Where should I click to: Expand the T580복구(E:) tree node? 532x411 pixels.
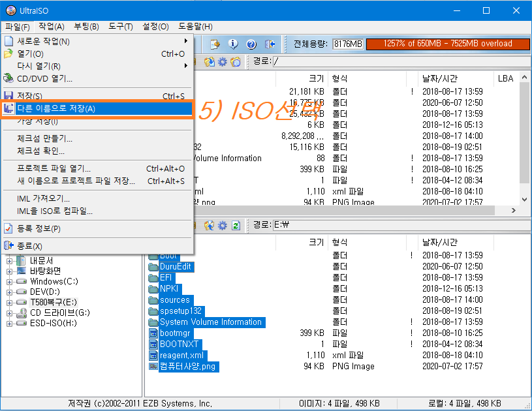tap(9, 303)
